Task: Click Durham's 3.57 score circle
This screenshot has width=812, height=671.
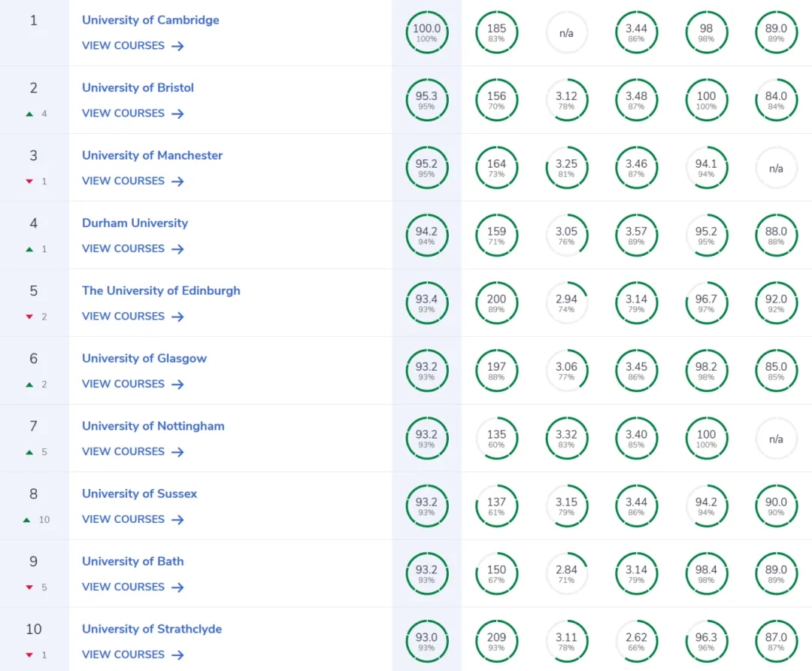Action: tap(636, 235)
